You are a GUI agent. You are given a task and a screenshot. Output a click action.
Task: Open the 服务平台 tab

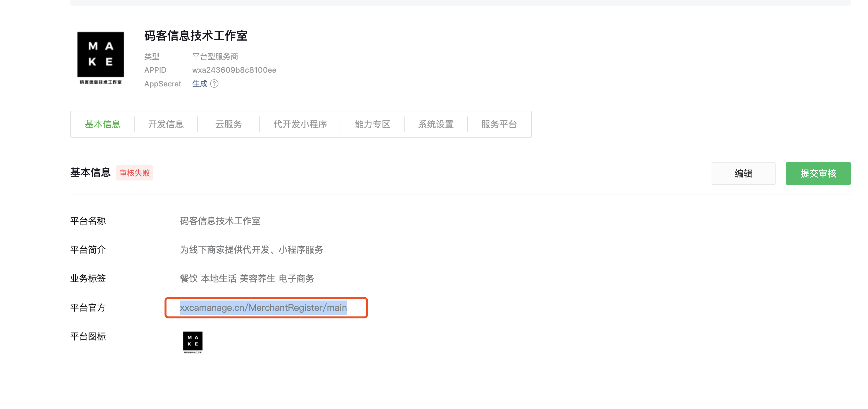499,124
